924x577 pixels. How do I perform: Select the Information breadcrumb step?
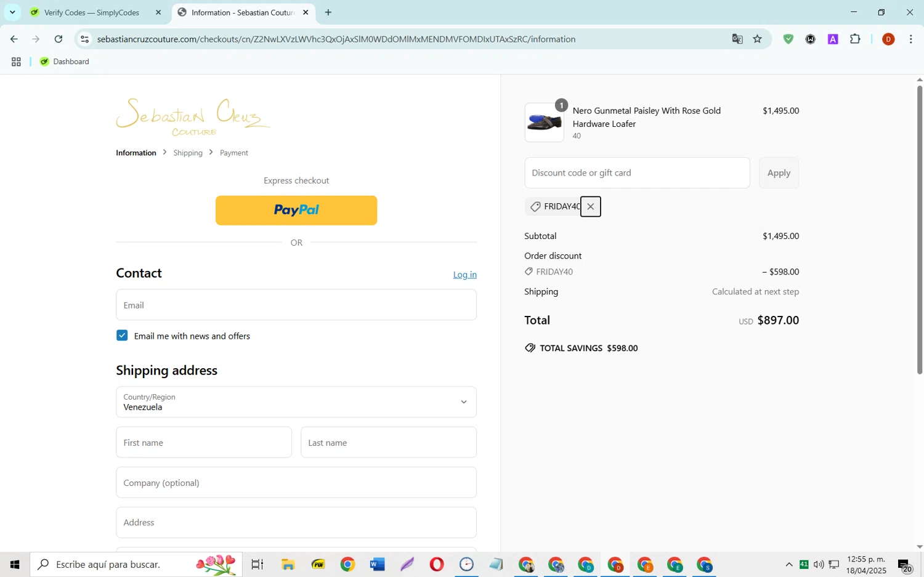[136, 153]
